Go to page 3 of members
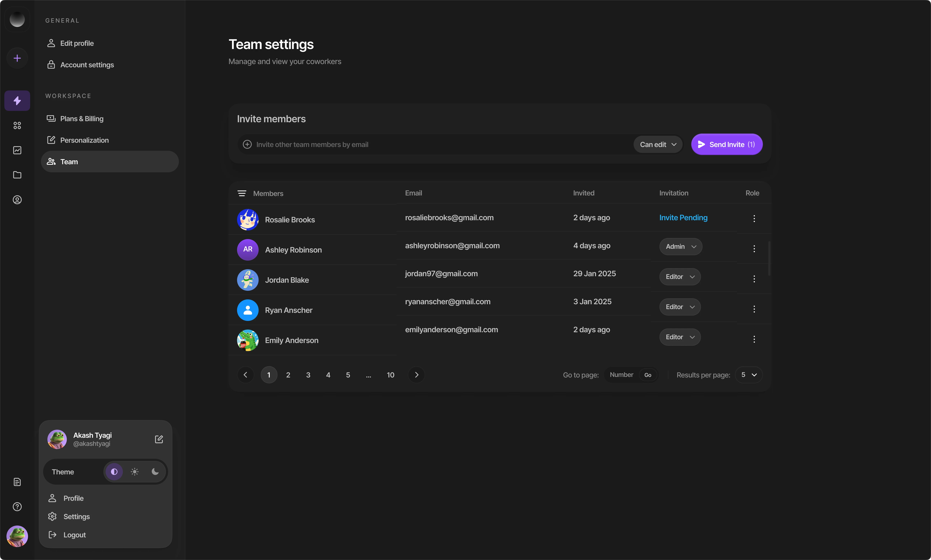The width and height of the screenshot is (931, 560). [308, 375]
